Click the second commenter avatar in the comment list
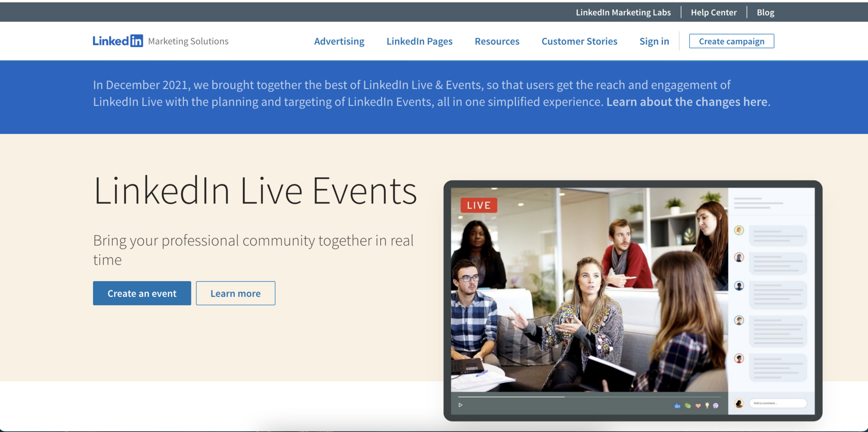Viewport: 868px width, 432px height. pyautogui.click(x=739, y=258)
